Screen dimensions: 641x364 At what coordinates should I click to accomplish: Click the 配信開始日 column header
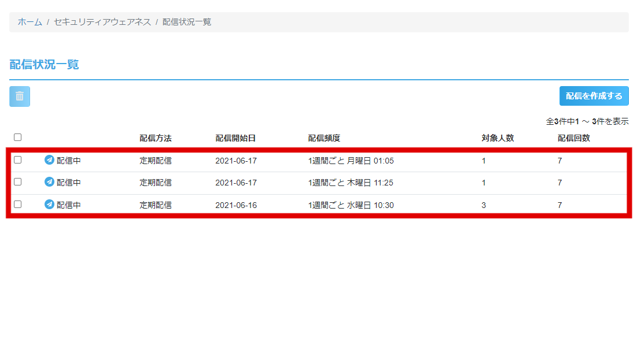tap(235, 138)
